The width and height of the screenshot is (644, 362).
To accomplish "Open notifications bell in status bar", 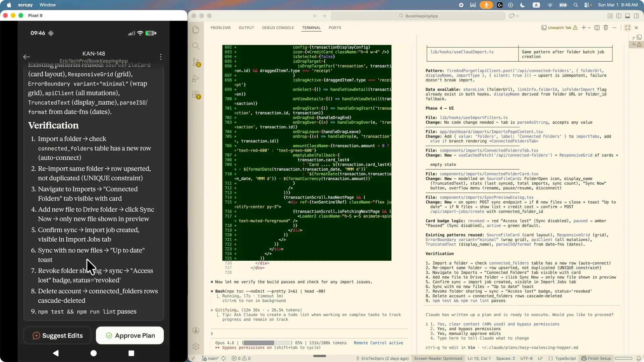I will pyautogui.click(x=639, y=358).
